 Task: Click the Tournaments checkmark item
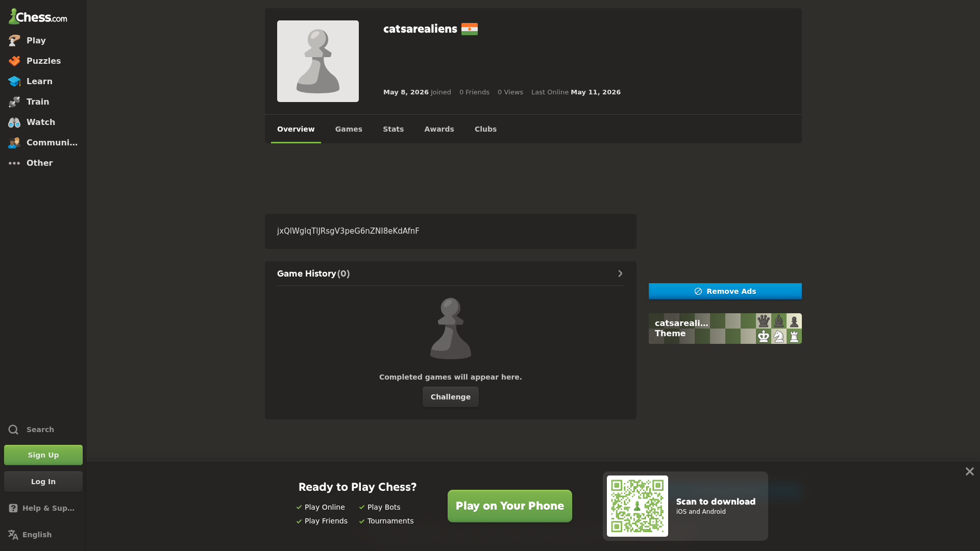(386, 521)
